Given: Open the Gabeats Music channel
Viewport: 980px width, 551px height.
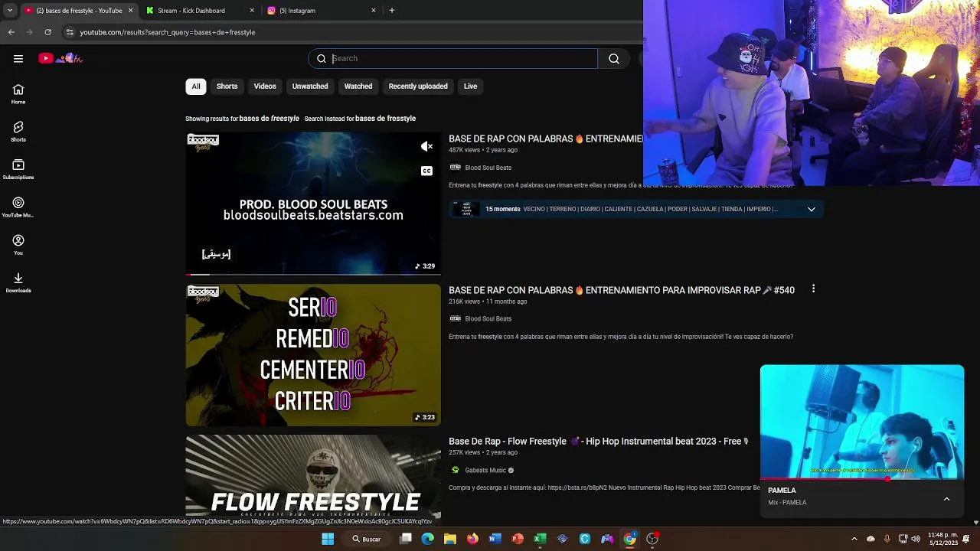Looking at the screenshot, I should 485,471.
